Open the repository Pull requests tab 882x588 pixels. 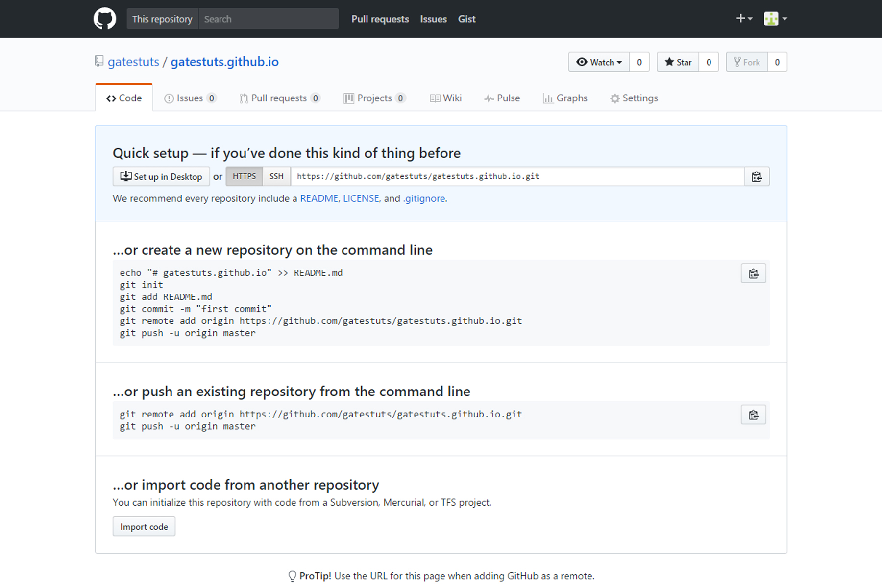pyautogui.click(x=279, y=98)
